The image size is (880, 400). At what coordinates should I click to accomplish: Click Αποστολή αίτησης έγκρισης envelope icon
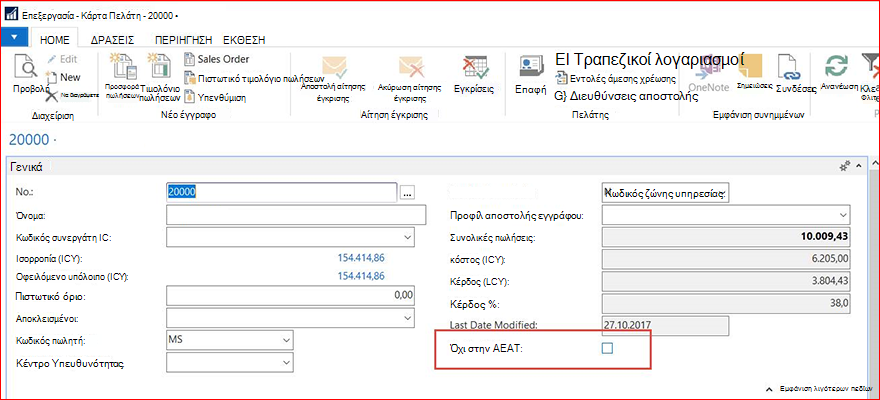click(333, 68)
